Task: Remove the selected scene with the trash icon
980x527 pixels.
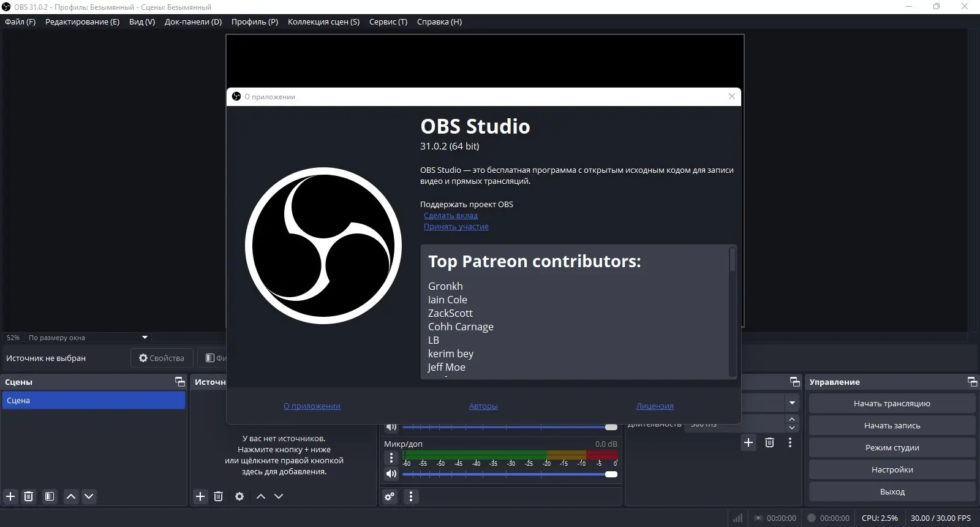Action: point(28,496)
